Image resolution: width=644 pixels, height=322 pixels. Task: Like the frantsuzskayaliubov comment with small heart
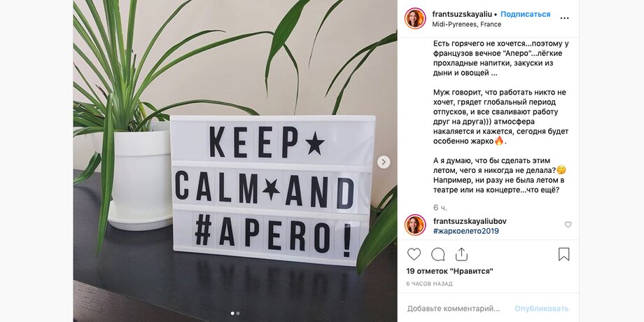click(568, 225)
